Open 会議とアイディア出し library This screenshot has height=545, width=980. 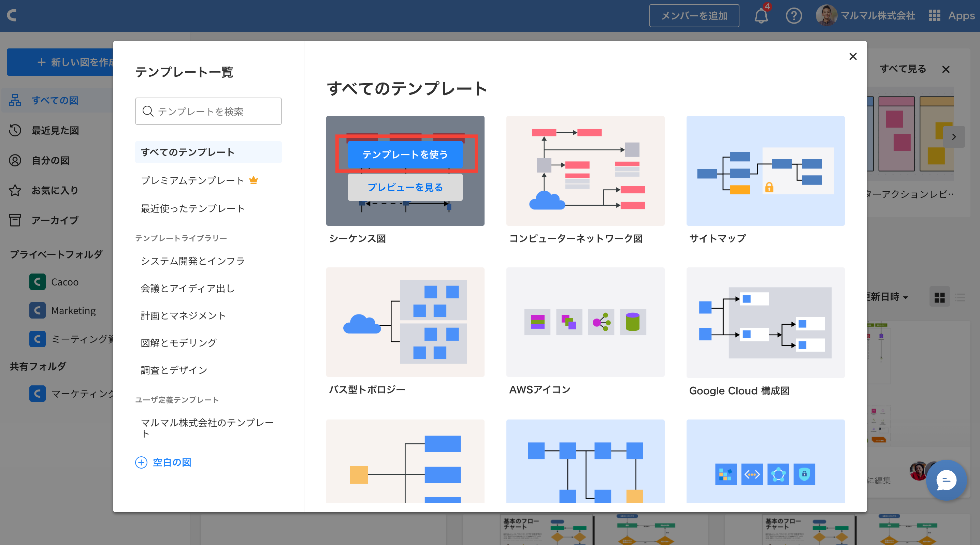point(188,288)
